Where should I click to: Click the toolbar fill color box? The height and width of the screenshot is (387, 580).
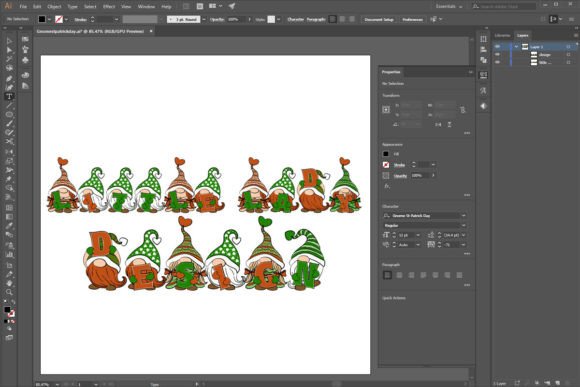coord(7,310)
